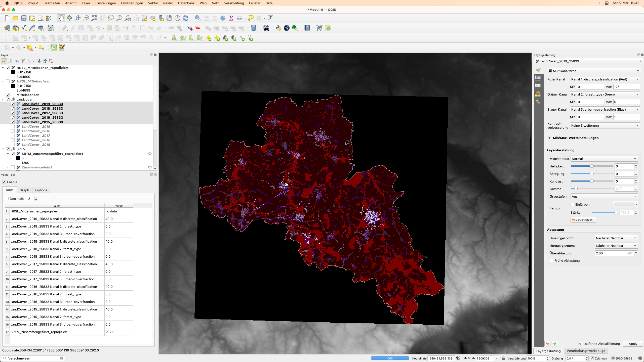Open the layer selector showing LandCover_2019_25833
Viewport: 644px width, 362px height.
(588, 61)
